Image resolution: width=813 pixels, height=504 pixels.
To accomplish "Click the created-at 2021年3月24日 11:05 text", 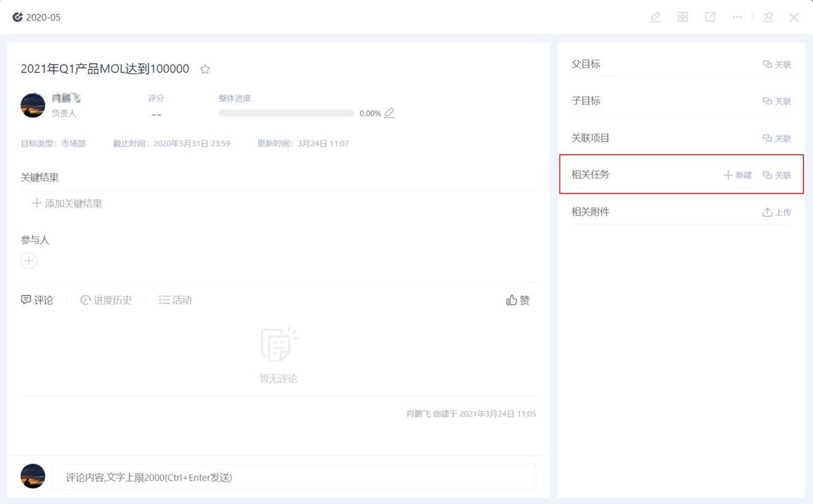I will pyautogui.click(x=498, y=414).
